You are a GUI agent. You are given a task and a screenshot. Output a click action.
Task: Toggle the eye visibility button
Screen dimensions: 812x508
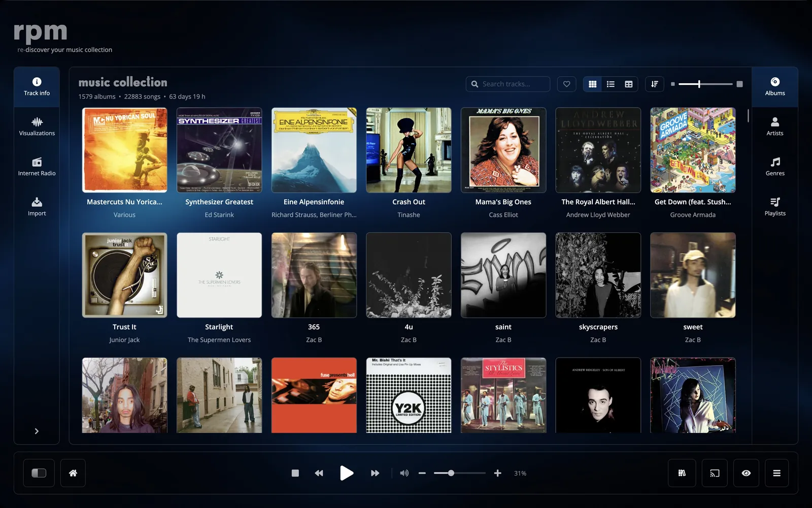[x=746, y=473]
